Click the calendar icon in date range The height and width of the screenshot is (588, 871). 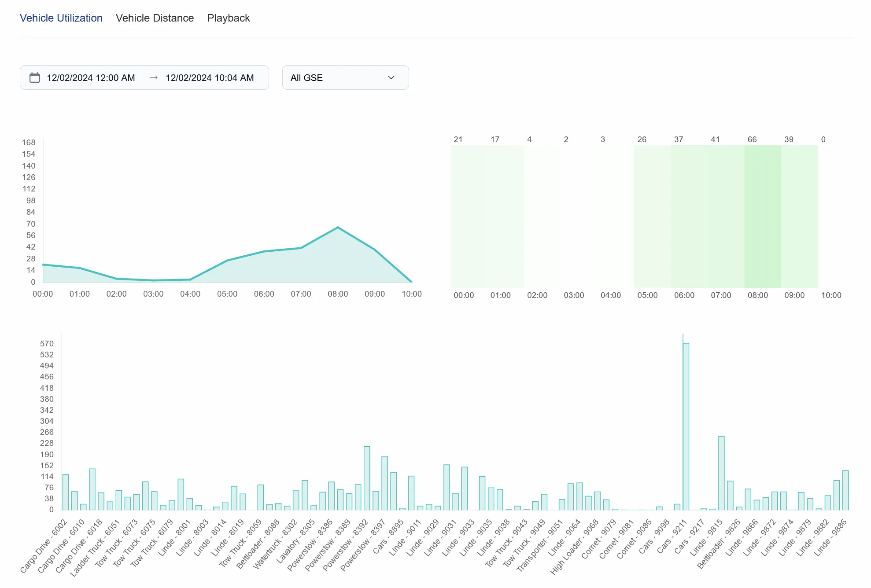click(x=34, y=78)
